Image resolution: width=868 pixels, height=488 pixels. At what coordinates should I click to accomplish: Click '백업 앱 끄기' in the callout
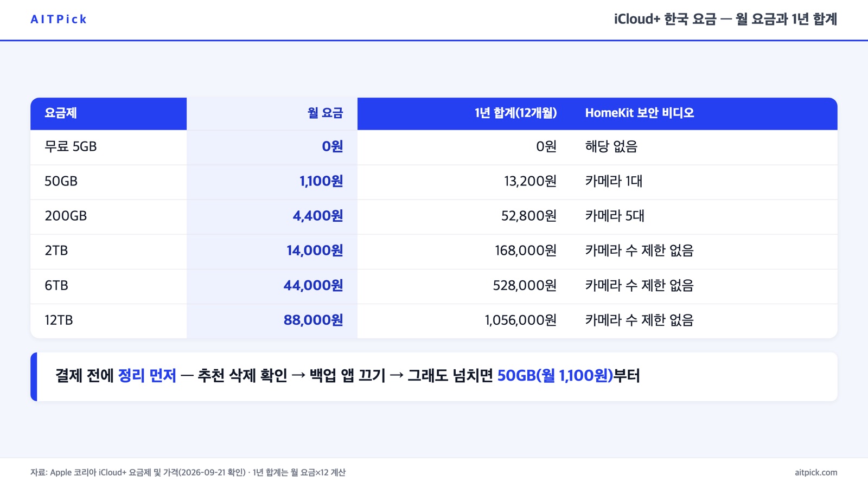coord(347,376)
